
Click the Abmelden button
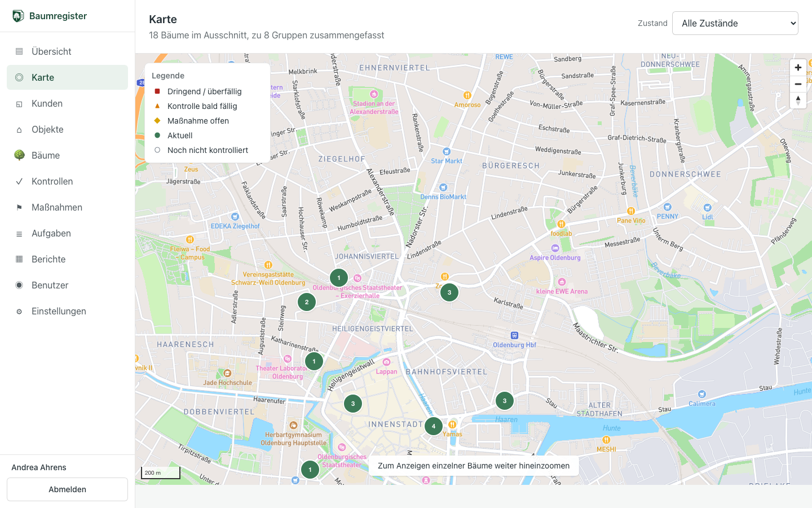coord(67,489)
